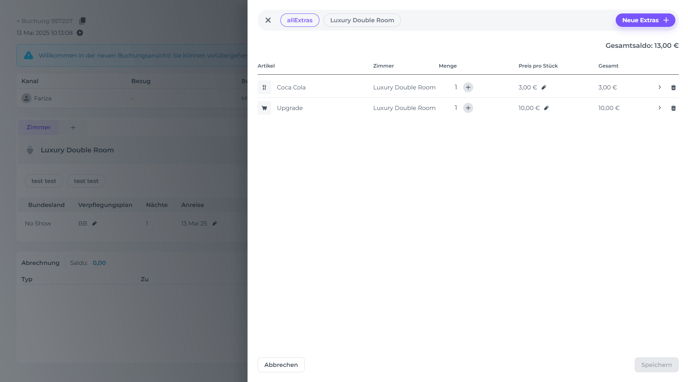Viewport: 688px width, 382px height.
Task: Click the Artikel column header
Action: pyautogui.click(x=266, y=66)
